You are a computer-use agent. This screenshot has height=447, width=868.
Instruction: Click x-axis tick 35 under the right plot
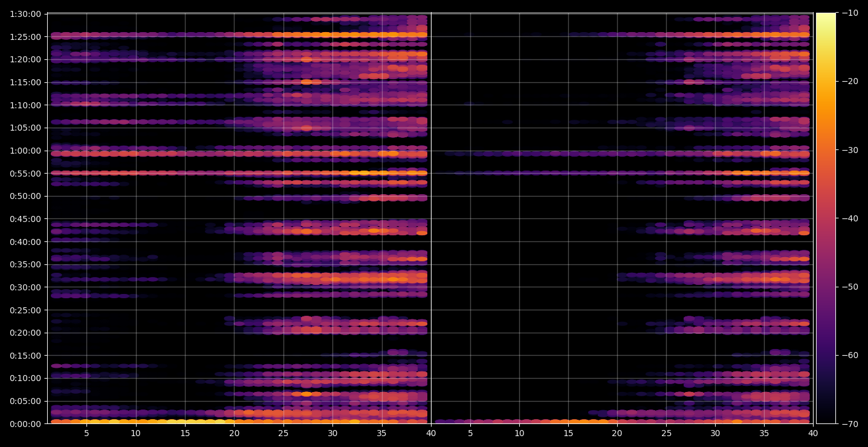coord(765,433)
